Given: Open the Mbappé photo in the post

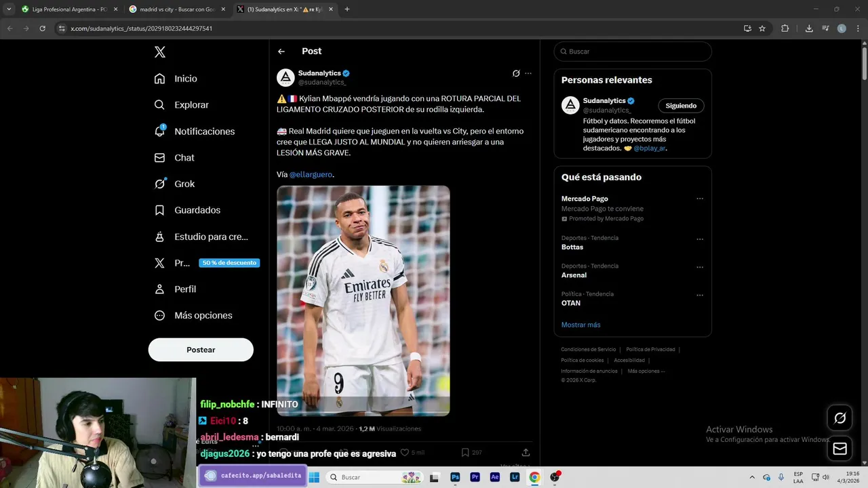Looking at the screenshot, I should pyautogui.click(x=363, y=300).
